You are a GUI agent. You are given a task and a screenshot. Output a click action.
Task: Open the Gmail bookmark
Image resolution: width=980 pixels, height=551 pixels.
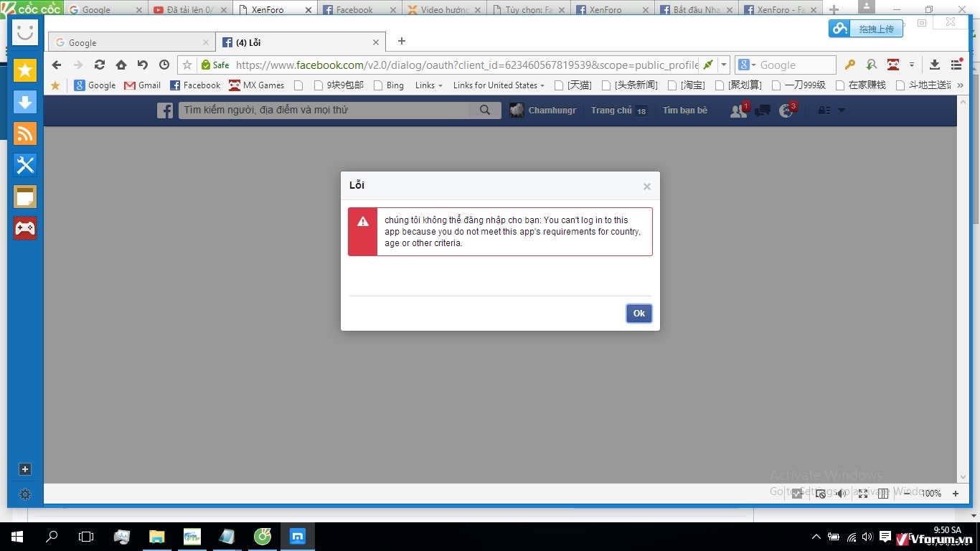coord(142,85)
